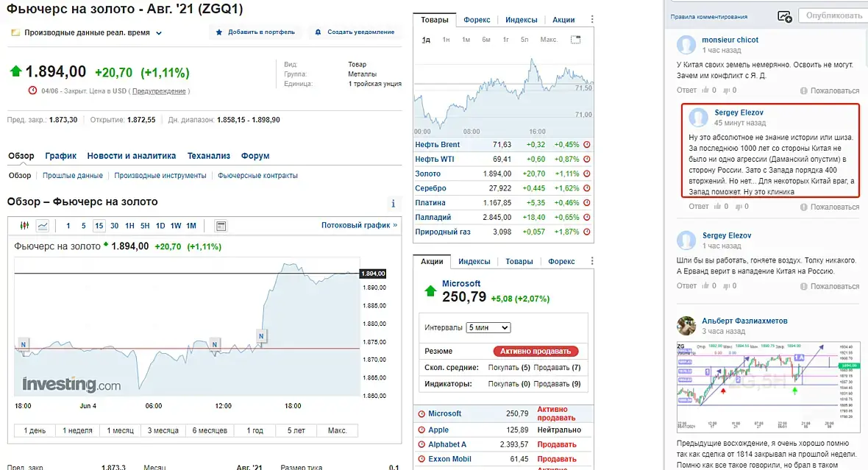Select 1M chart interval
868x470 pixels.
coord(191,225)
